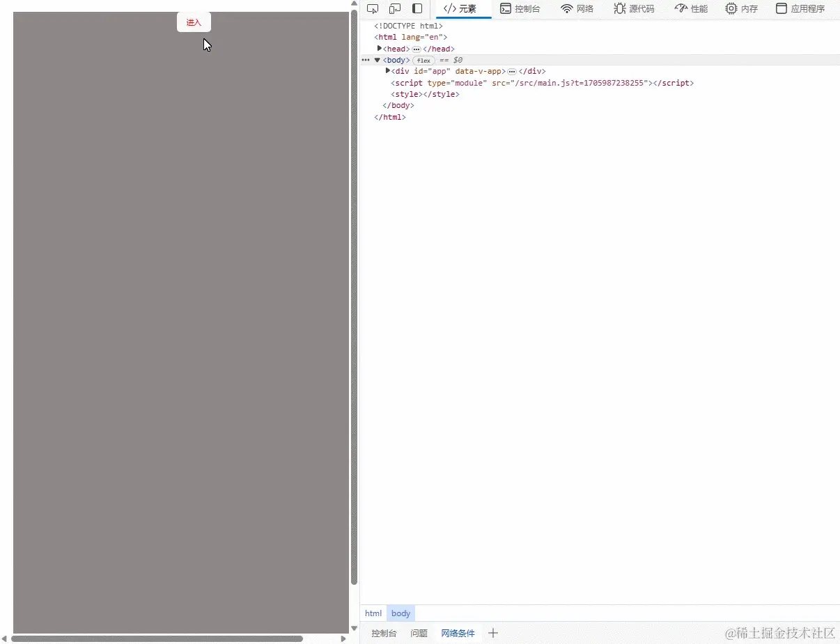
Task: Open the 源代码 (Sources) panel
Action: (x=634, y=9)
